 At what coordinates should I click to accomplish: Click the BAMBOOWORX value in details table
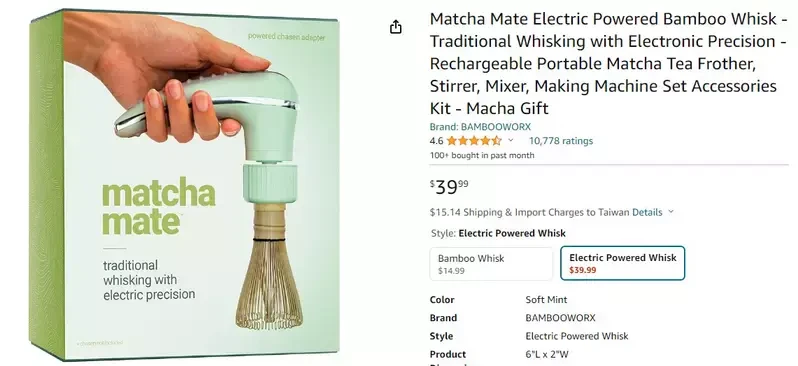560,318
